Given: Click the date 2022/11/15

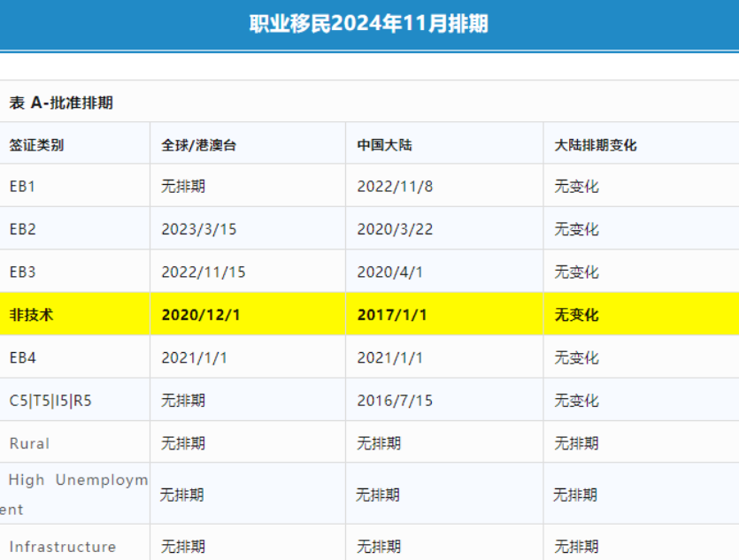Looking at the screenshot, I should (x=204, y=272).
